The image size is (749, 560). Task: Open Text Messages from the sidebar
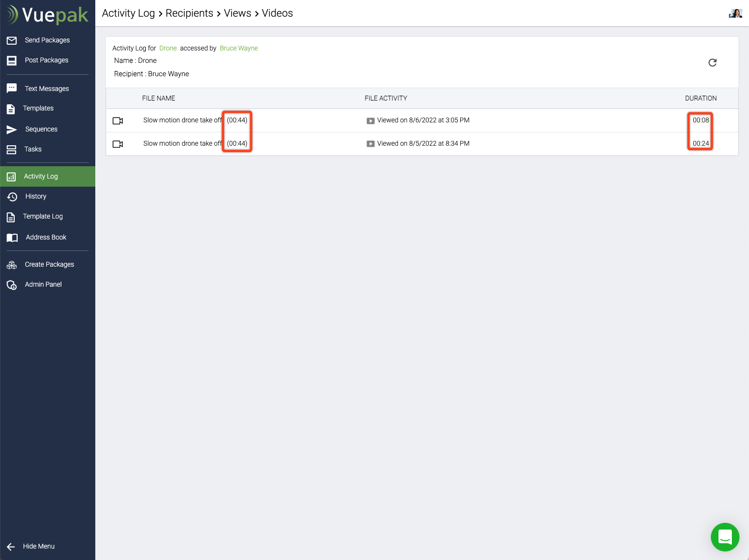pyautogui.click(x=47, y=89)
